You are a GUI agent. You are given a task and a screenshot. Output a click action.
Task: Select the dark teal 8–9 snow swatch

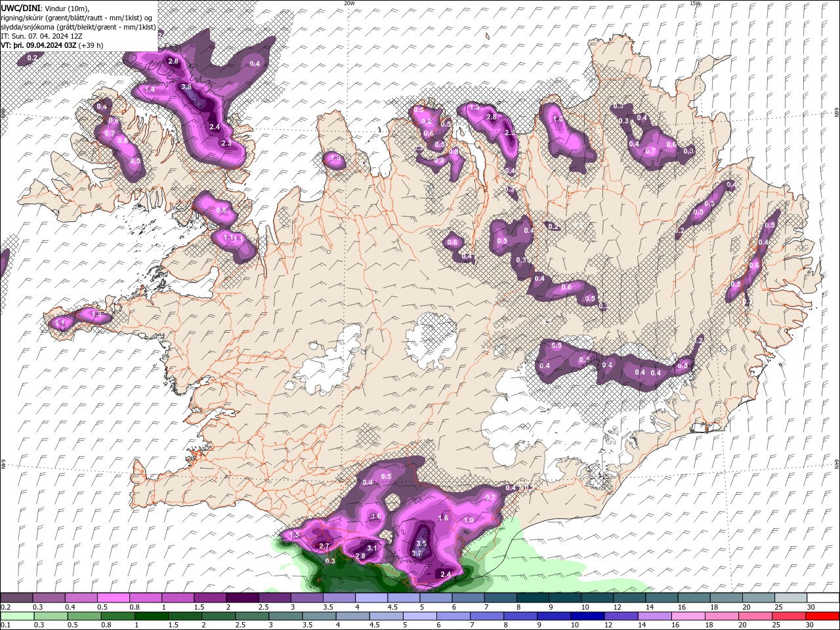point(532,598)
